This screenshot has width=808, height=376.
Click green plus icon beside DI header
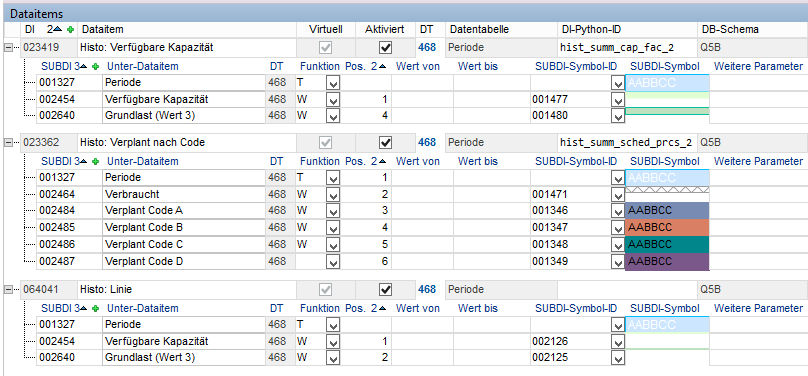tap(71, 30)
